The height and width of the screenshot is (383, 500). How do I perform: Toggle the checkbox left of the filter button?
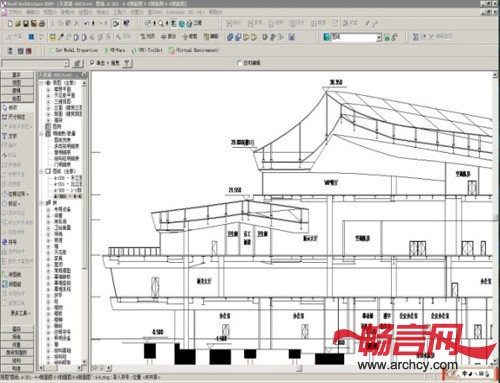tap(92, 63)
